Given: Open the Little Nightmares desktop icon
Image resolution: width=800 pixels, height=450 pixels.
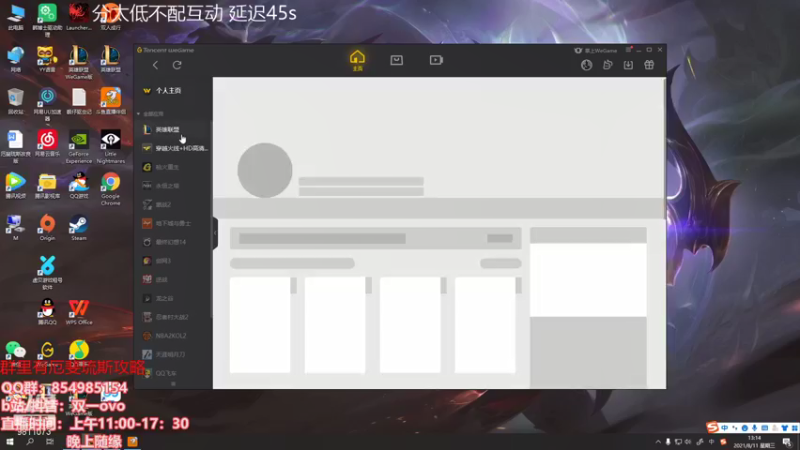Looking at the screenshot, I should (110, 146).
